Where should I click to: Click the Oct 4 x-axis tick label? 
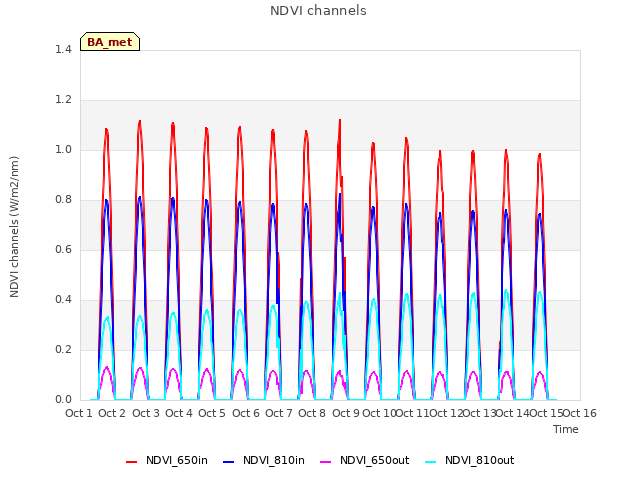click(179, 413)
